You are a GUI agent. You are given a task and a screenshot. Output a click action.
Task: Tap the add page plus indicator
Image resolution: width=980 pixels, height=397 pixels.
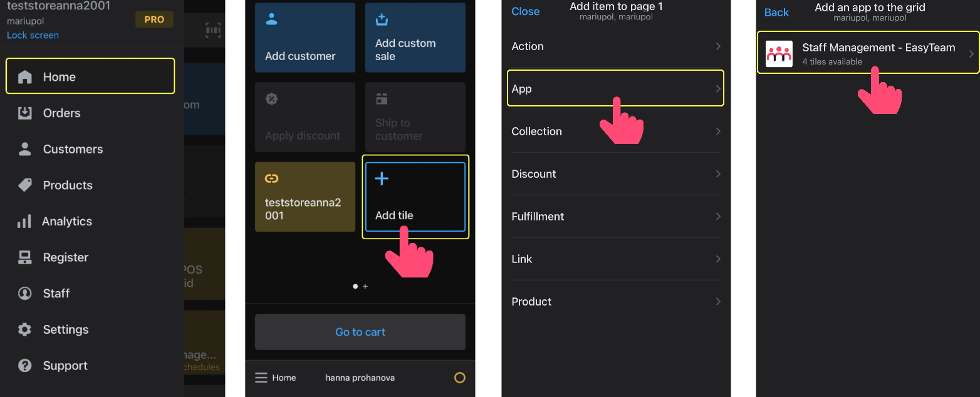click(365, 286)
